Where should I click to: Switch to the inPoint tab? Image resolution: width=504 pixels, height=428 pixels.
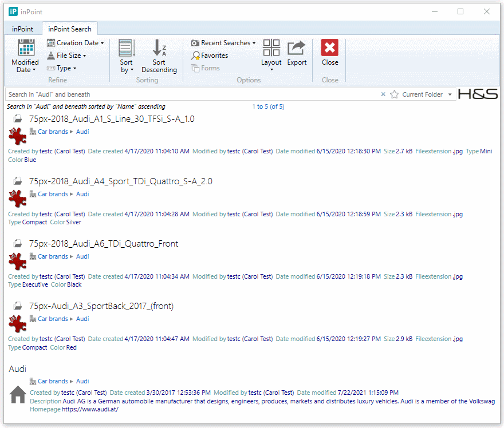[22, 29]
